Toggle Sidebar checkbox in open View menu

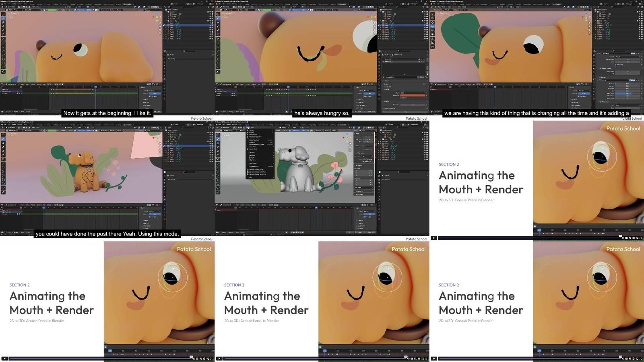(248, 132)
